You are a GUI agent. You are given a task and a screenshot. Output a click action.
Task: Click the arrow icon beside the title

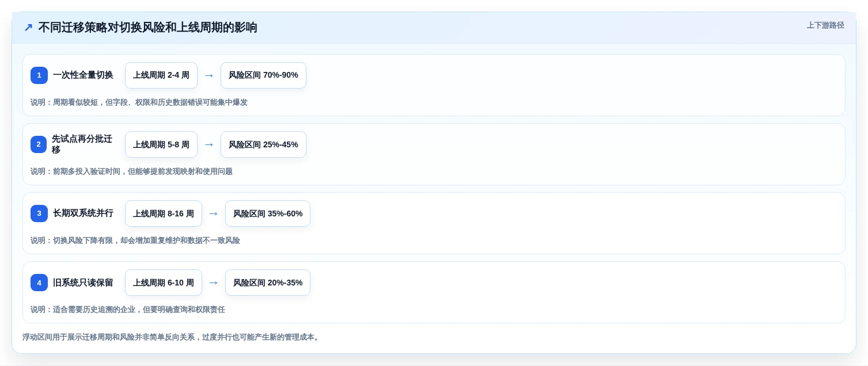click(x=28, y=27)
